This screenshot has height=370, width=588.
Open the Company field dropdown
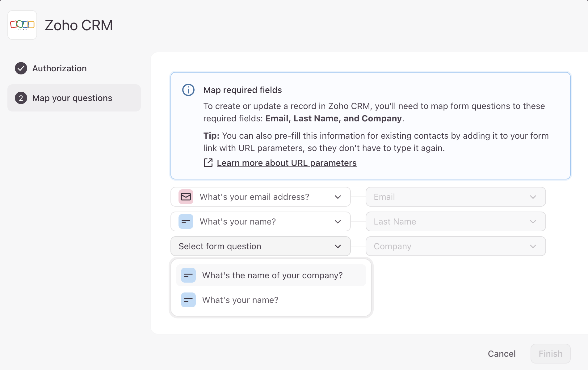456,246
